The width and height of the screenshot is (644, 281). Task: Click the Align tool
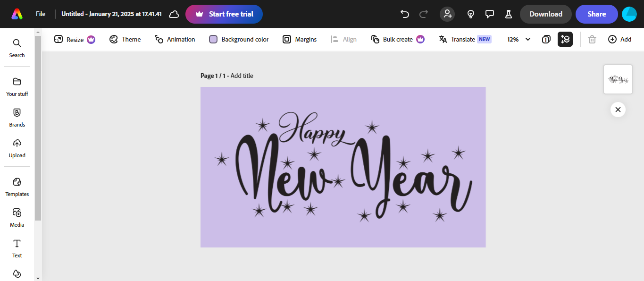pos(343,39)
